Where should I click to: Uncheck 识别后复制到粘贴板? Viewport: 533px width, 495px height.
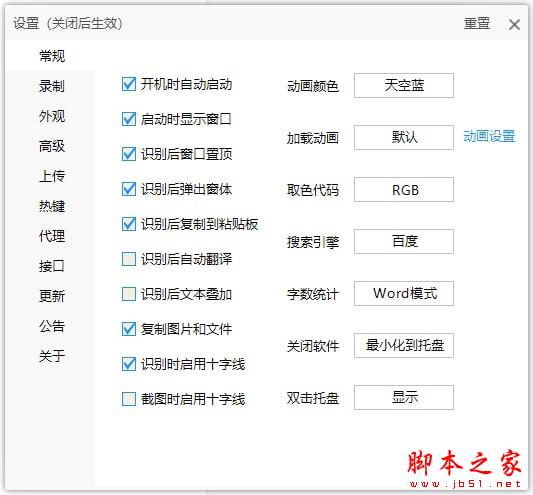[129, 224]
